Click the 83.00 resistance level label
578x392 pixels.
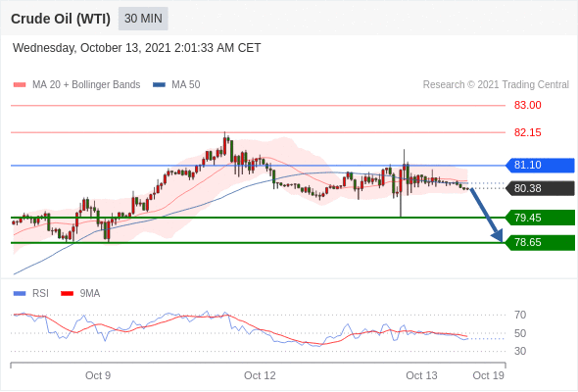[x=527, y=106]
